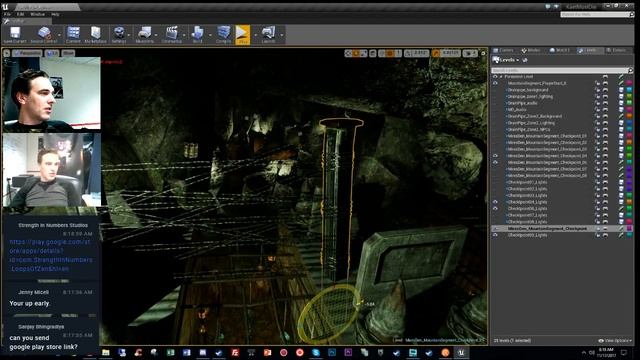Open the Launch options dropdown arrow
This screenshot has height=360, width=640.
click(x=282, y=35)
